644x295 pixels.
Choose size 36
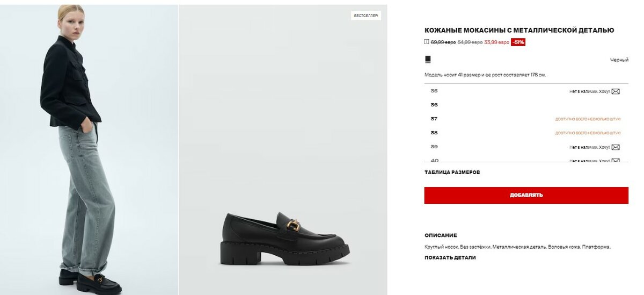tap(434, 105)
